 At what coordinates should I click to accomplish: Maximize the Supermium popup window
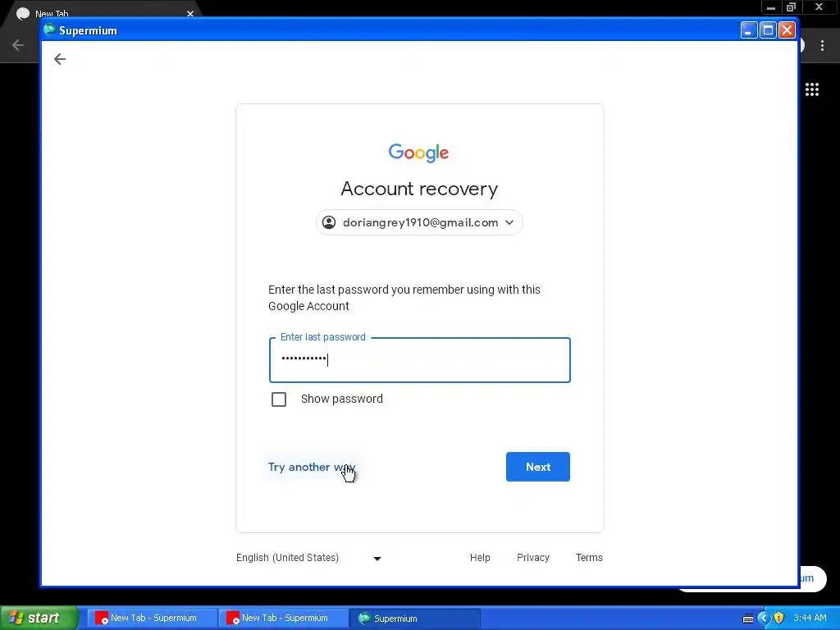(x=768, y=30)
